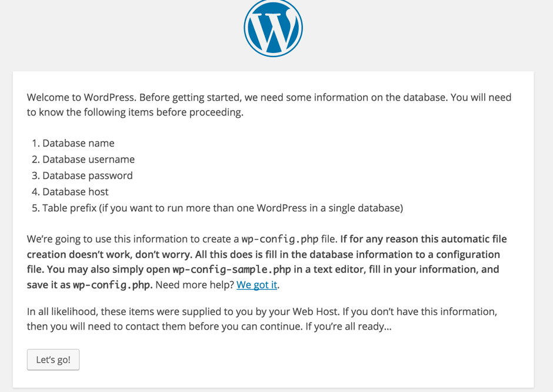Click the "Welcome to WordPress" opening sentence
Image resolution: width=553 pixels, height=392 pixels.
pos(81,98)
